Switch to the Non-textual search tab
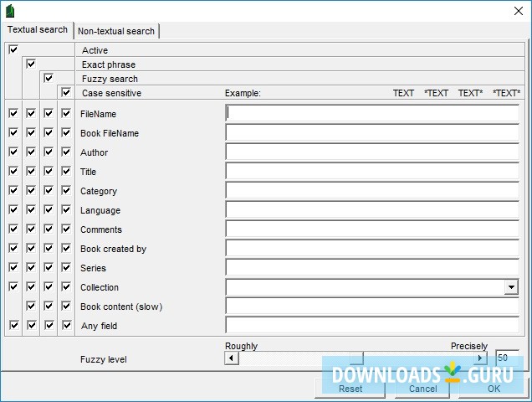532x402 pixels. click(x=116, y=31)
